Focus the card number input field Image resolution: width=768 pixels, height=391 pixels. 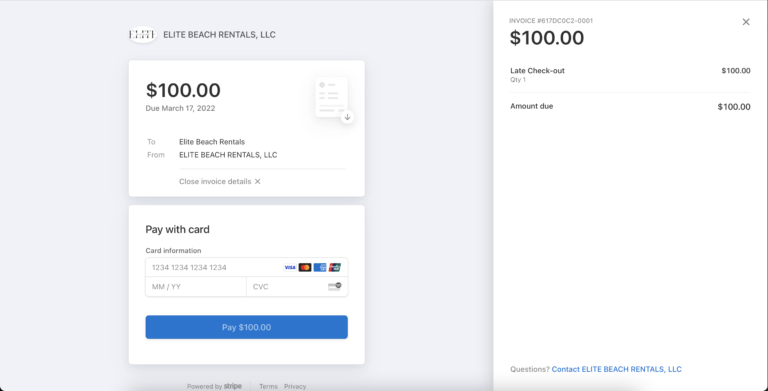click(x=247, y=268)
